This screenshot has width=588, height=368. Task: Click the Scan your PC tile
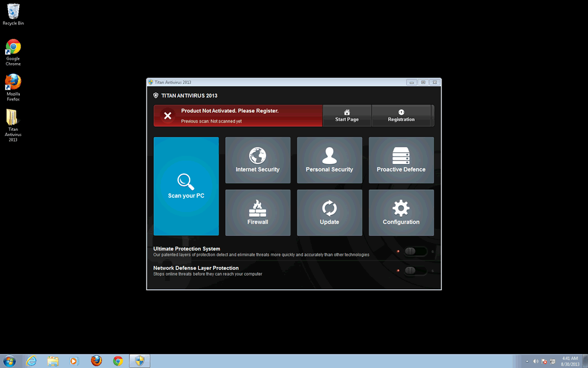186,186
